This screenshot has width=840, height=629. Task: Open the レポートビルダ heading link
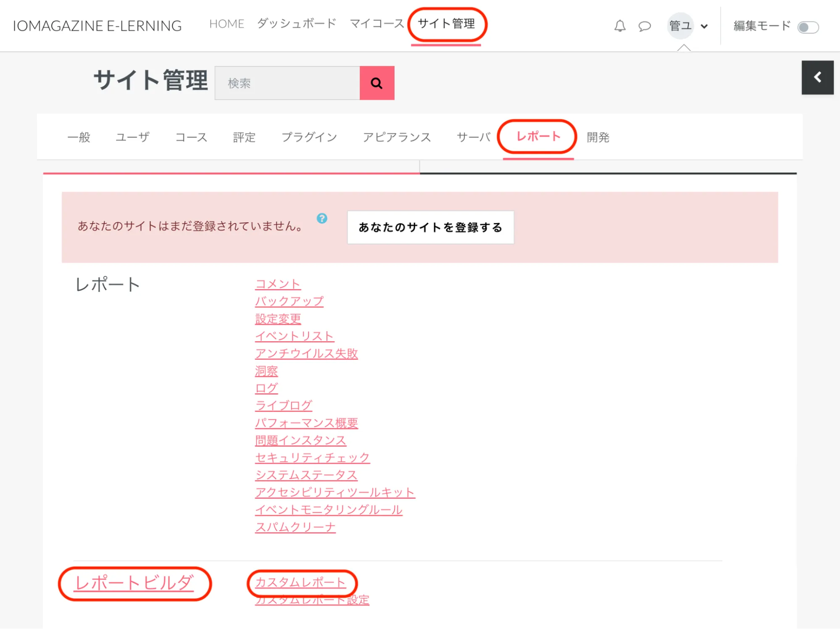click(134, 583)
